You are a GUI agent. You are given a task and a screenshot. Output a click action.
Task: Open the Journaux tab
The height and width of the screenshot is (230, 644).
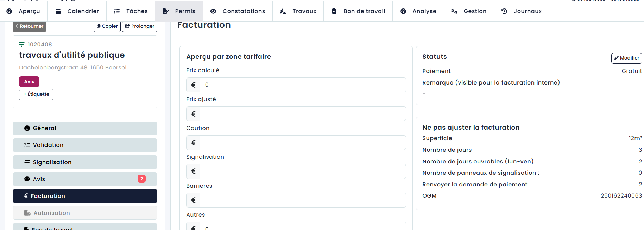[x=522, y=11]
